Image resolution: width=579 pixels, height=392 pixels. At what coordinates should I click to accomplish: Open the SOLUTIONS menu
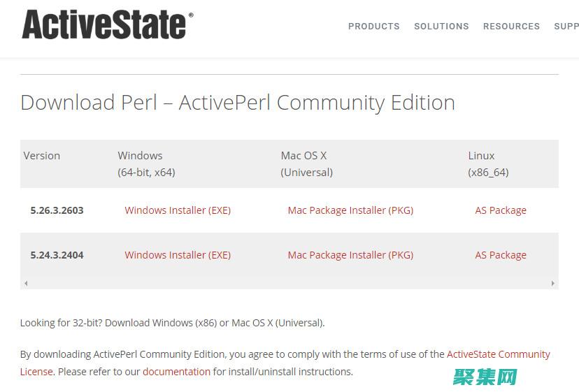[441, 27]
